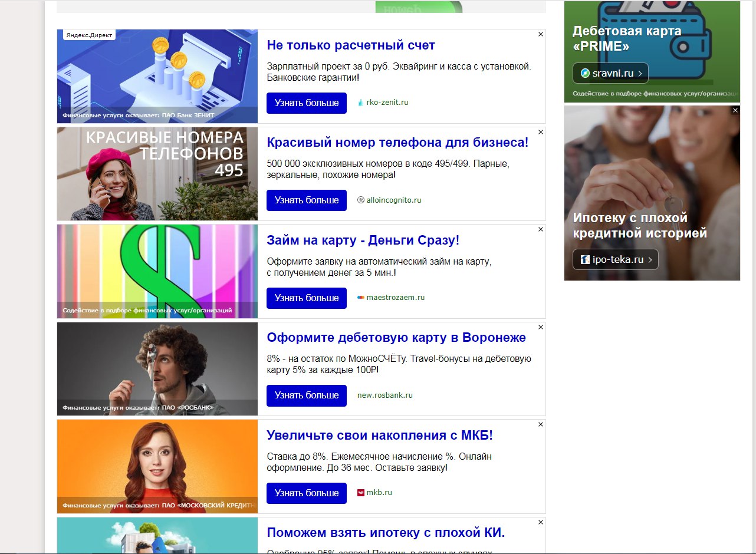Close the rko-zenit.ru ad with X

point(540,34)
